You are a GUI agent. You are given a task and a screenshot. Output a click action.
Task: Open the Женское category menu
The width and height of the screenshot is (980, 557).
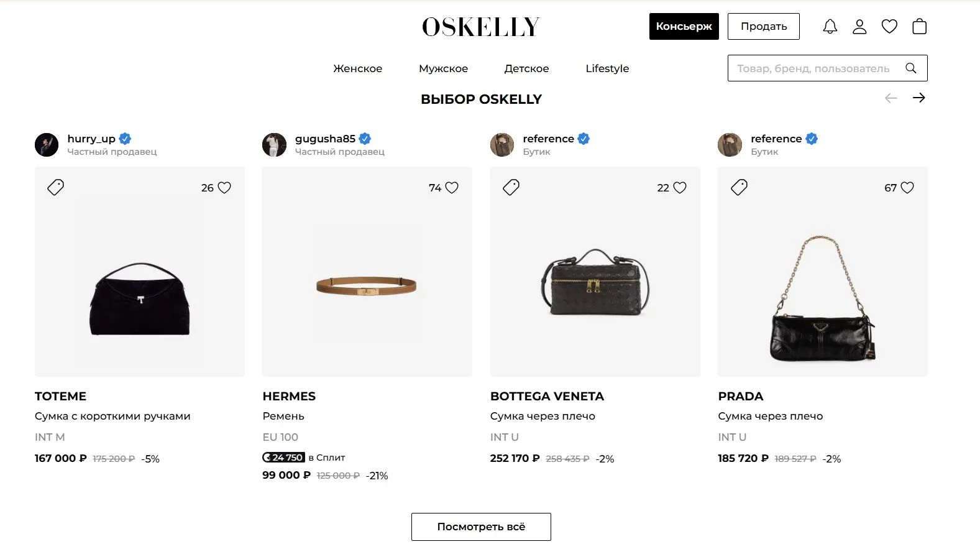click(x=358, y=68)
